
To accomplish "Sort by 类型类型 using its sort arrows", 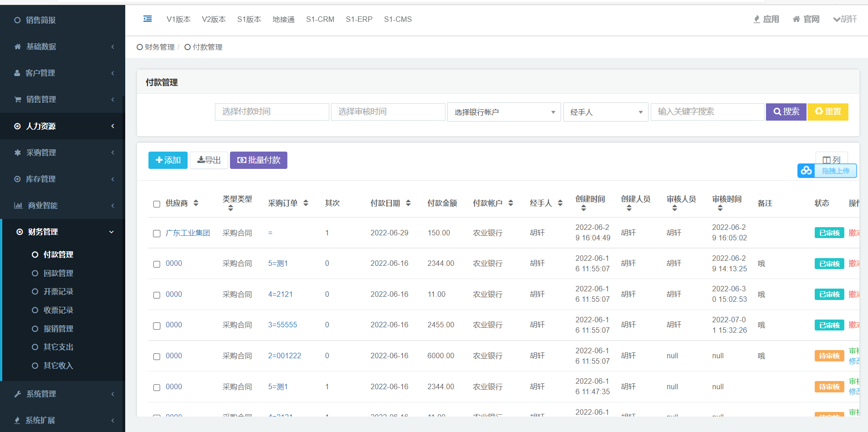I will [230, 208].
